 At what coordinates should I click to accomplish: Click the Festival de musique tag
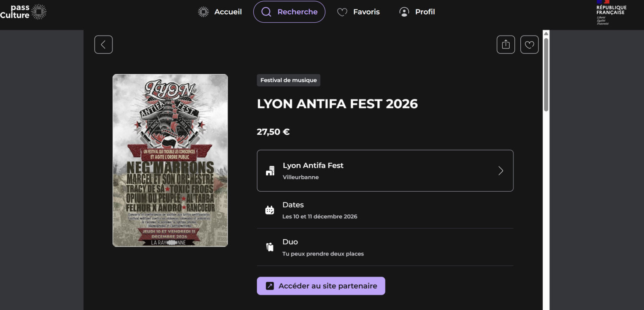click(x=289, y=80)
